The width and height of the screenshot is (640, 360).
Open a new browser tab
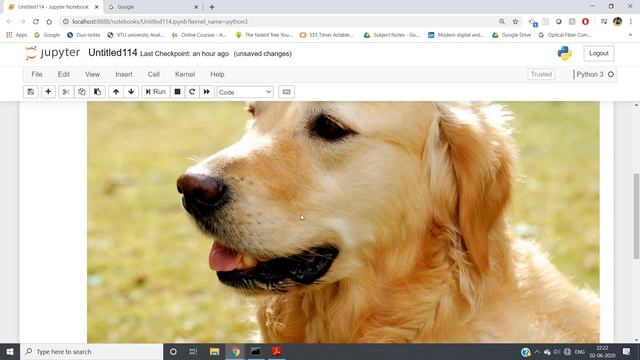tap(212, 7)
